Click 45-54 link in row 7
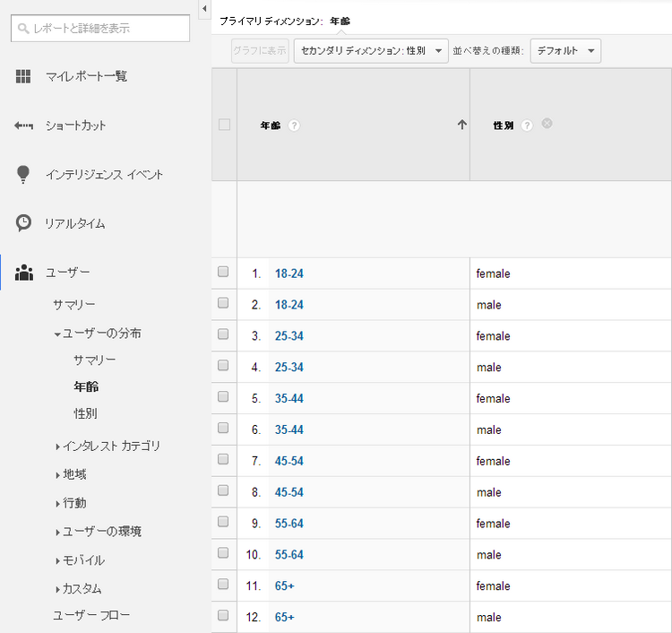This screenshot has width=672, height=633. [x=289, y=461]
